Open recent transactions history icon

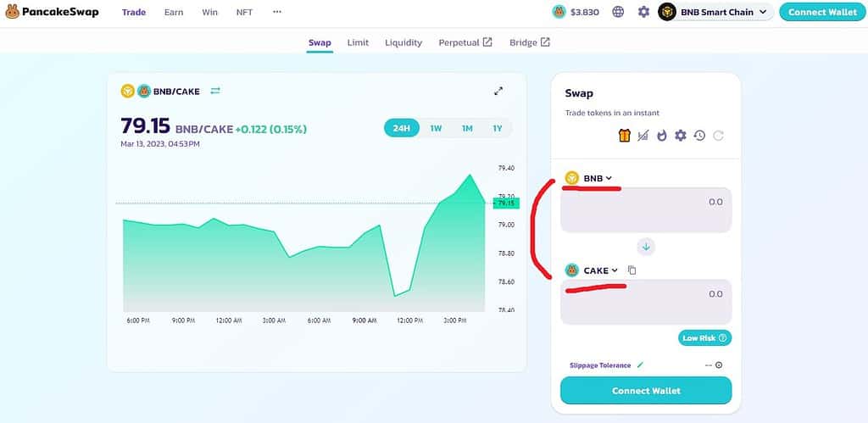point(699,136)
